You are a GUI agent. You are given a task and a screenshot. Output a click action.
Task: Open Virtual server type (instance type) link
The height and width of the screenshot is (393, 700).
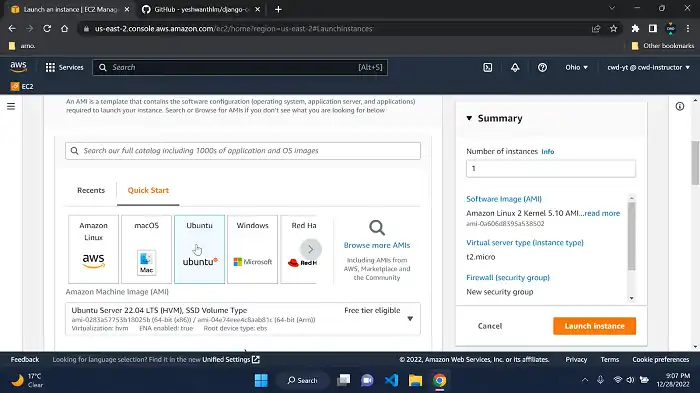click(525, 243)
